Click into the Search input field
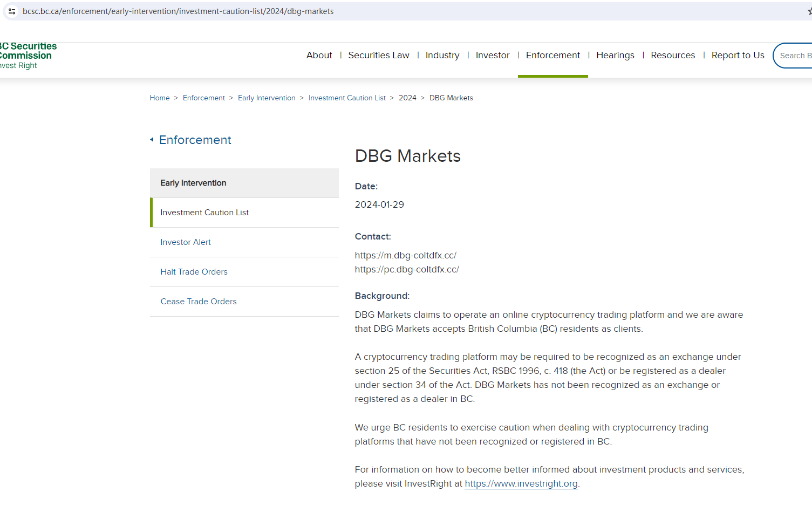This screenshot has width=812, height=526. [795, 56]
